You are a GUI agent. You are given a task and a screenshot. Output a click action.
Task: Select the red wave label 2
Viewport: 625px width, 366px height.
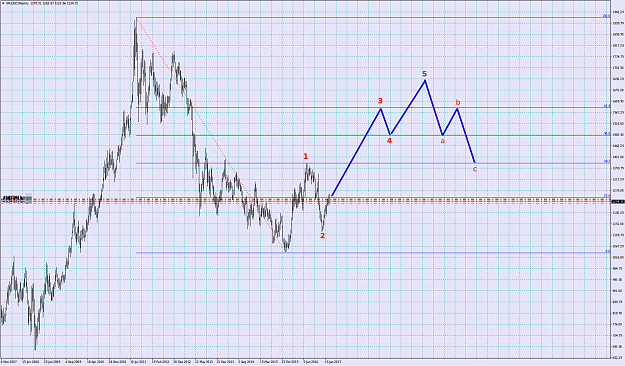point(322,236)
